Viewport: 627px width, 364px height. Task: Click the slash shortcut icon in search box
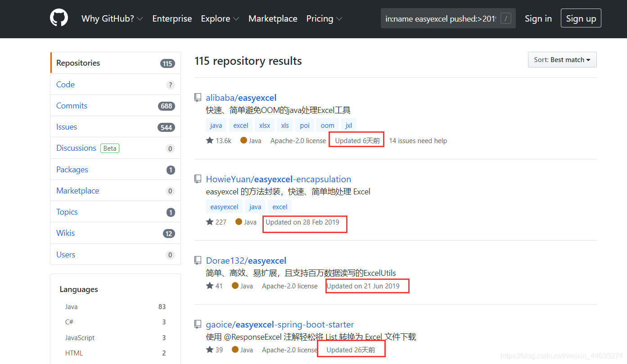(506, 18)
